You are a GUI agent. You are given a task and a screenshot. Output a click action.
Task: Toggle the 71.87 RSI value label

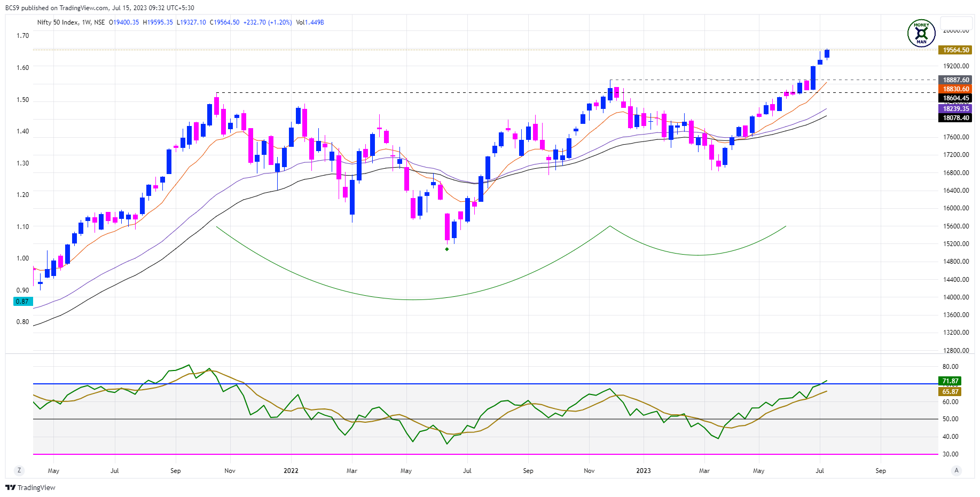949,381
